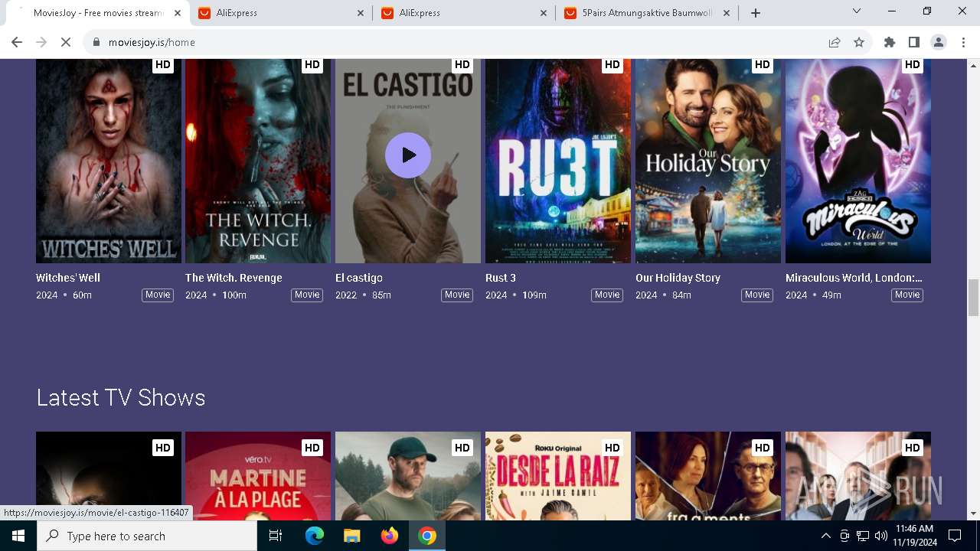Open the taskbar clock and date

[914, 536]
